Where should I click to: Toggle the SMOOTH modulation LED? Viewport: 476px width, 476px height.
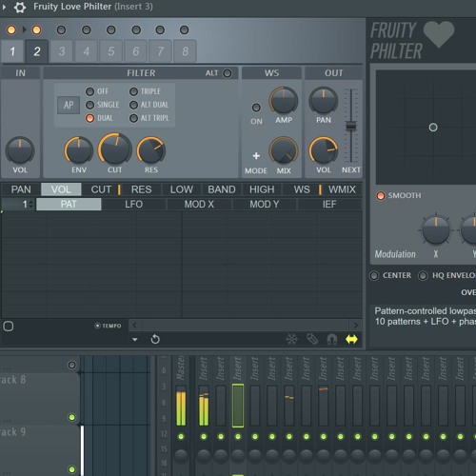point(381,195)
